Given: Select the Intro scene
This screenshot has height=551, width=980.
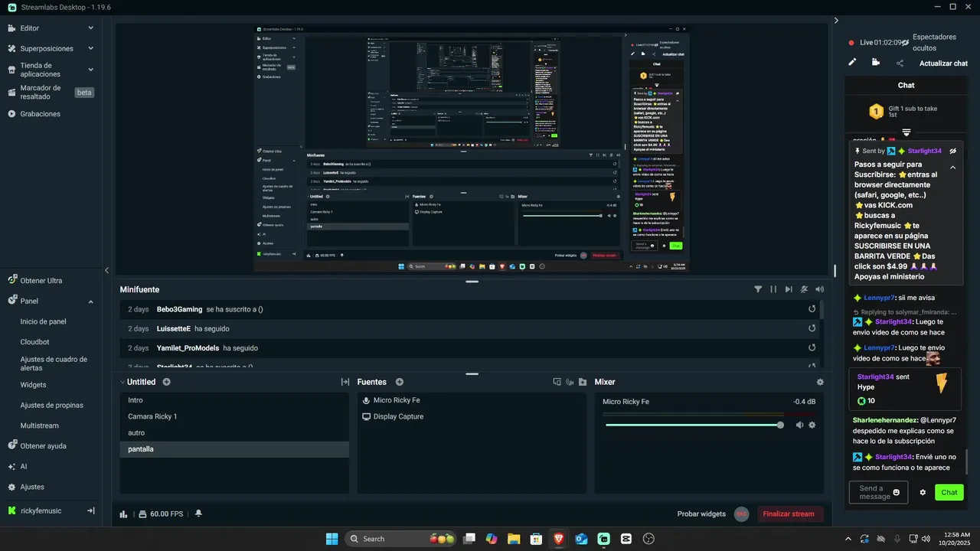Looking at the screenshot, I should 234,400.
